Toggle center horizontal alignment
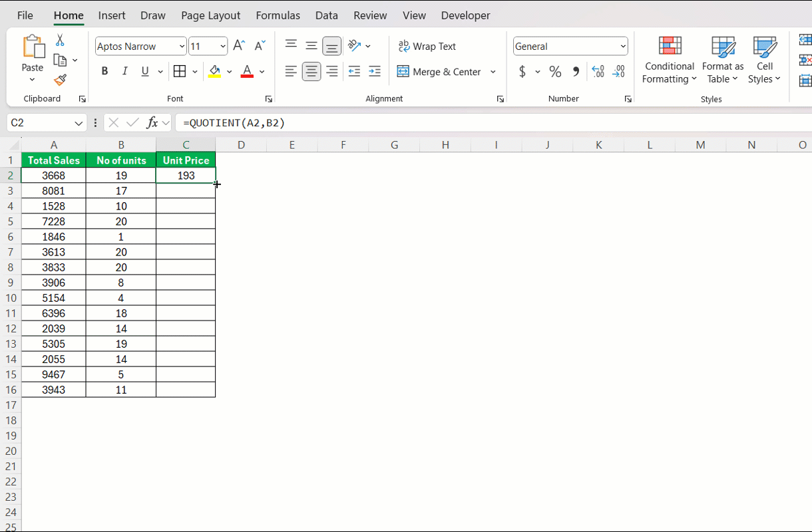 [311, 71]
